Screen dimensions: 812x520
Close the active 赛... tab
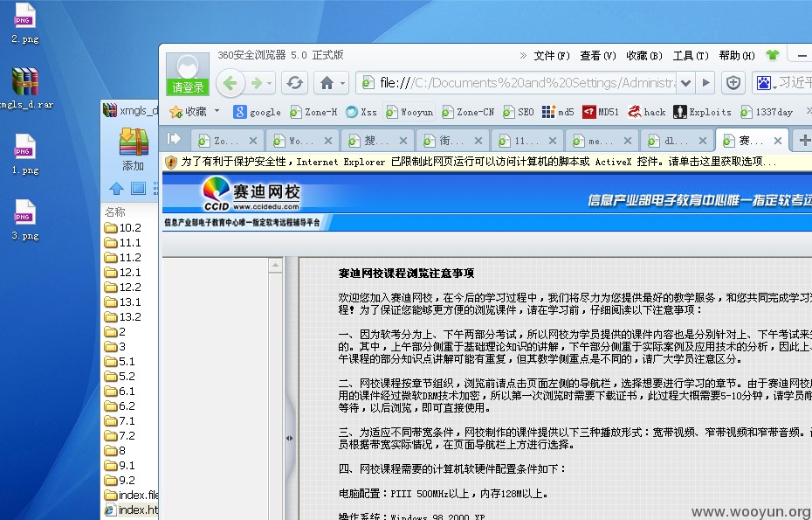coord(777,141)
